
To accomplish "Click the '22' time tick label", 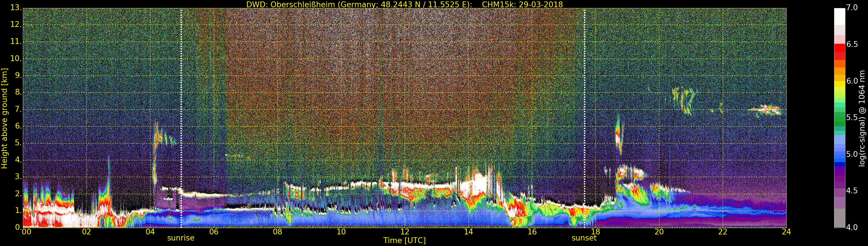I will coord(723,232).
